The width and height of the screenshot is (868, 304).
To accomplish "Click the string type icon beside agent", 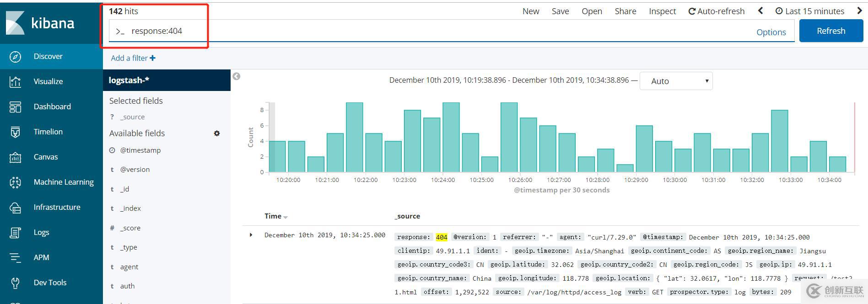I will (112, 267).
